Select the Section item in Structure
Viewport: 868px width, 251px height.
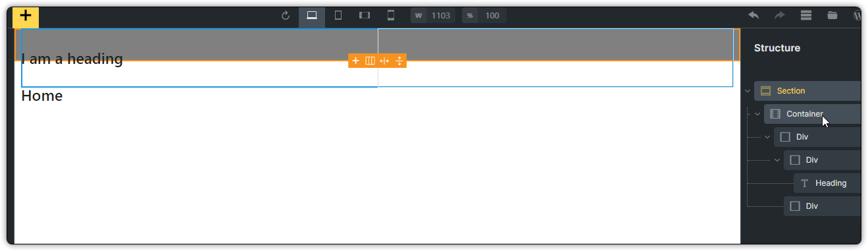(807, 91)
